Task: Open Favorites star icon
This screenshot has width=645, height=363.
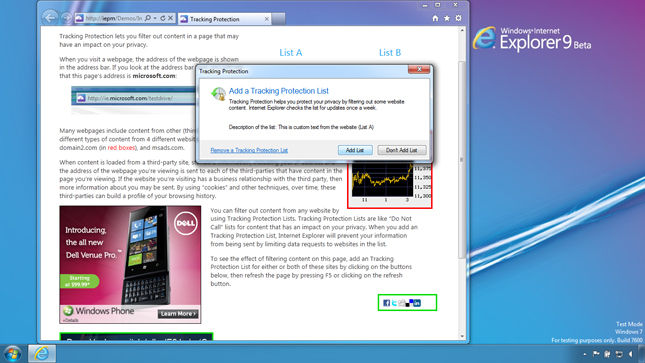Action: tap(447, 19)
